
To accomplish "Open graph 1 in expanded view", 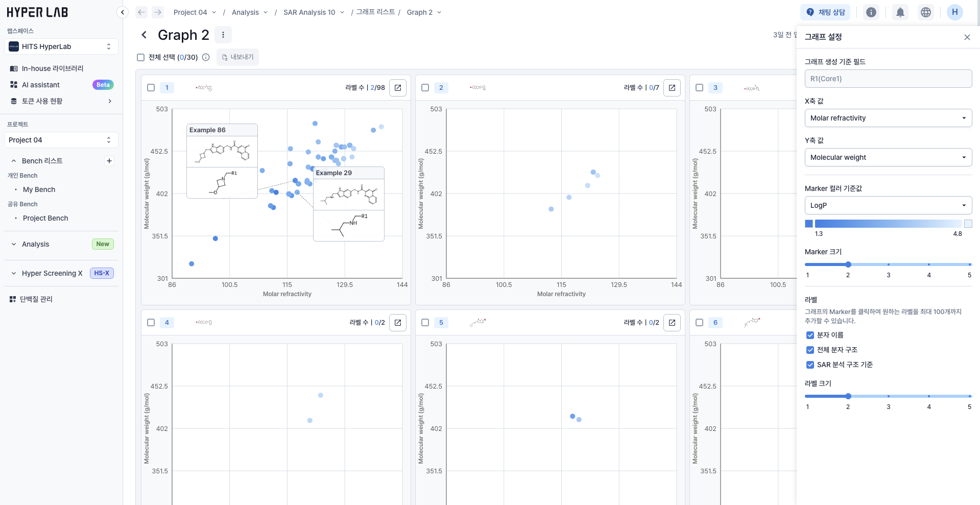I will (x=397, y=88).
